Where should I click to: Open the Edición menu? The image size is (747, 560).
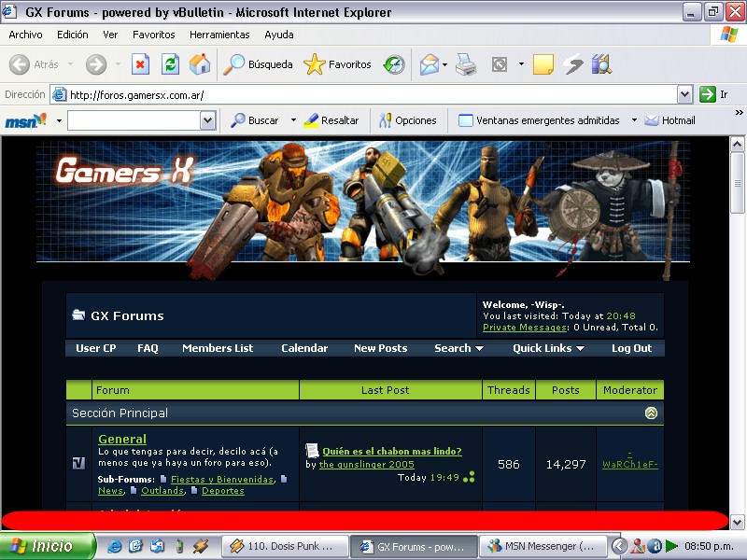point(73,35)
